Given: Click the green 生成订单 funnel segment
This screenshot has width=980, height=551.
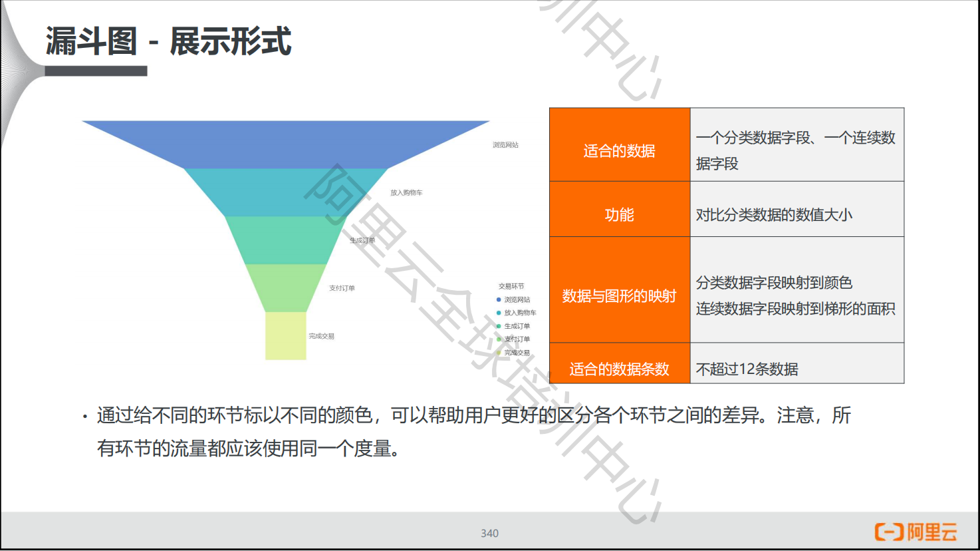Looking at the screenshot, I should coord(286,240).
